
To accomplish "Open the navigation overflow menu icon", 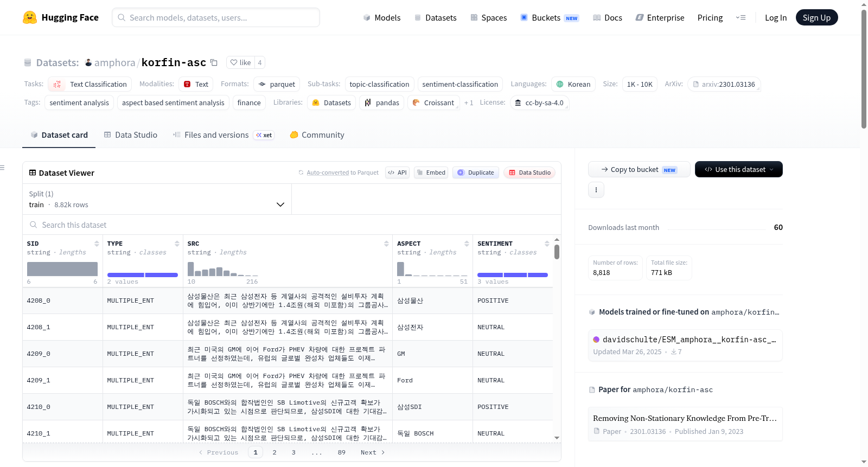I will (741, 17).
